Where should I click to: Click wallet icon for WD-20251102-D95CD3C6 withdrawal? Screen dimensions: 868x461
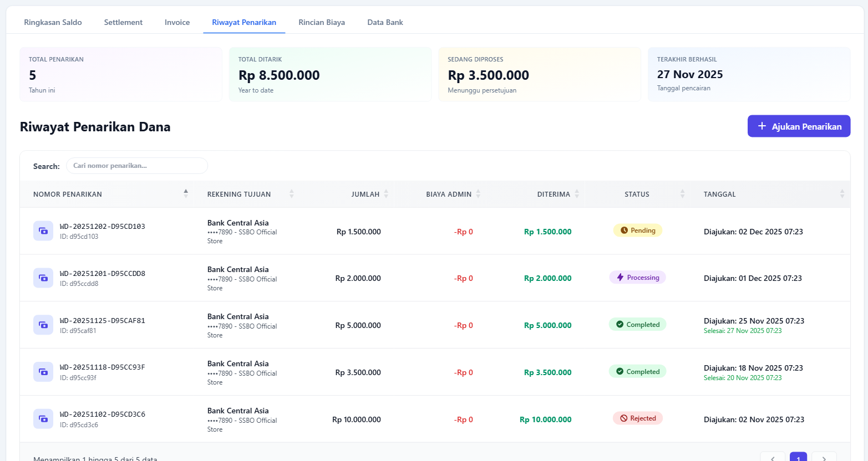[x=43, y=419]
